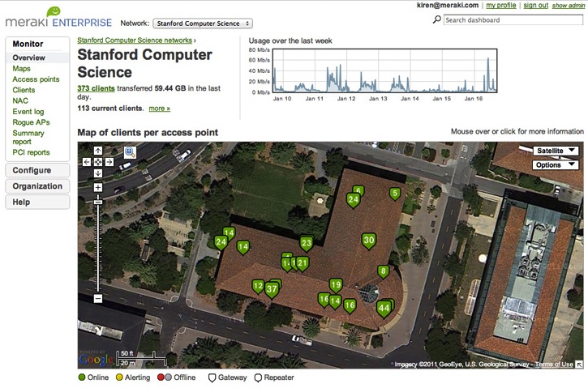The image size is (588, 388).
Task: Click the map zoom out minus button
Action: 98,299
